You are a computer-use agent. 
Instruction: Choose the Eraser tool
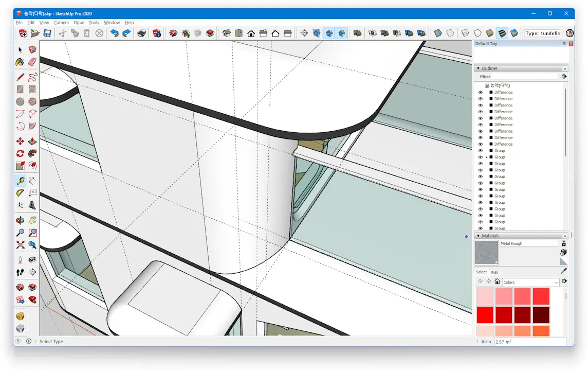tap(32, 62)
